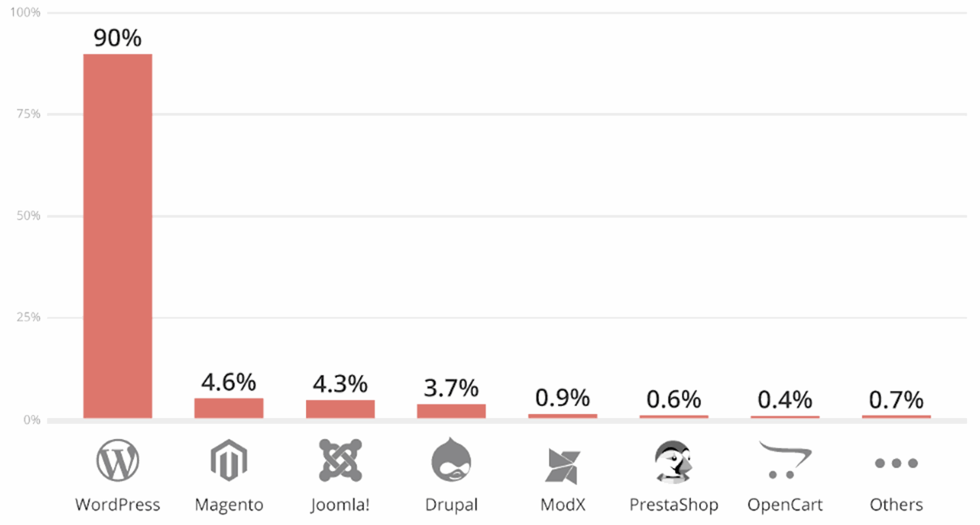Click the Others text label
Image resolution: width=980 pixels, height=525 pixels.
[x=896, y=505]
